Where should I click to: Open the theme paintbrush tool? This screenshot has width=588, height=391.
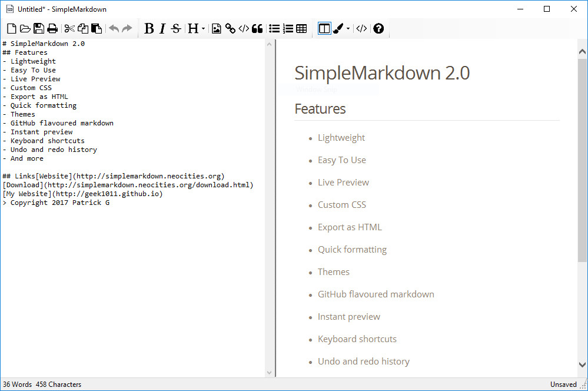point(338,28)
